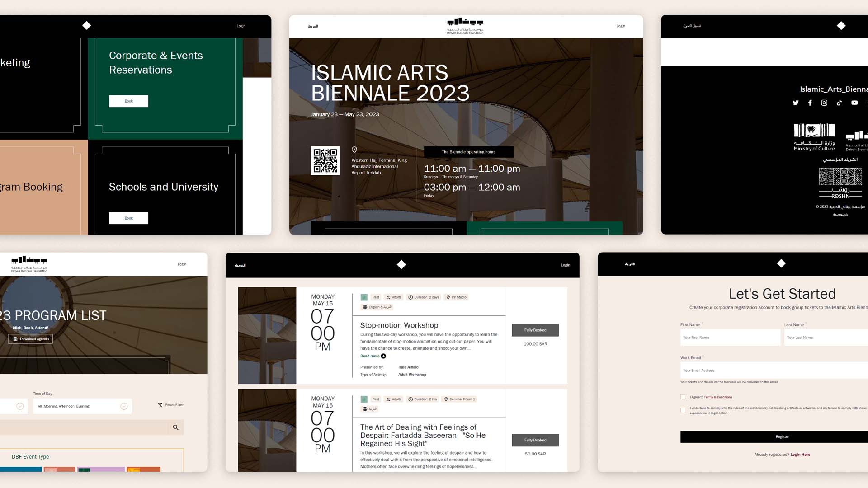Screen dimensions: 868x488
Task: Click Fully Booked for Stop-motion Workshop
Action: coord(535,330)
